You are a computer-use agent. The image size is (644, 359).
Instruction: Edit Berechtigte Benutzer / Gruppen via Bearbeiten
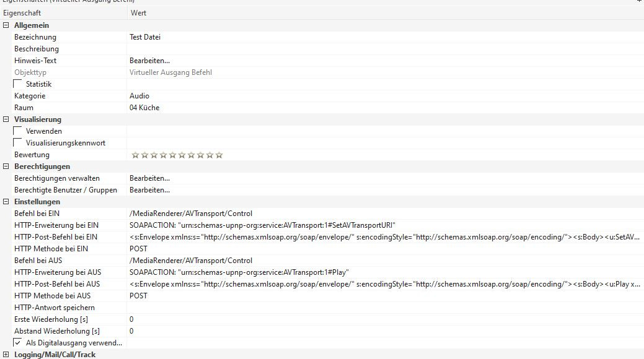tap(149, 190)
